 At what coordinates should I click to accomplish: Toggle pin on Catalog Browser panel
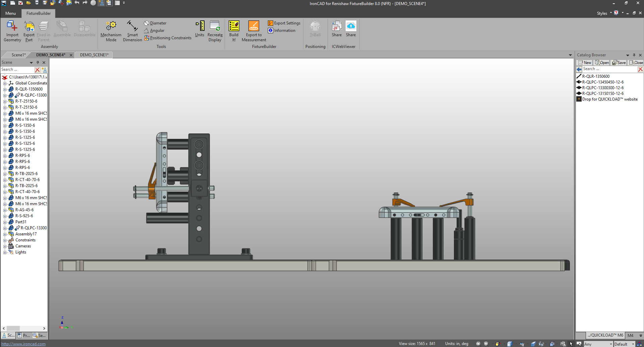click(x=634, y=55)
